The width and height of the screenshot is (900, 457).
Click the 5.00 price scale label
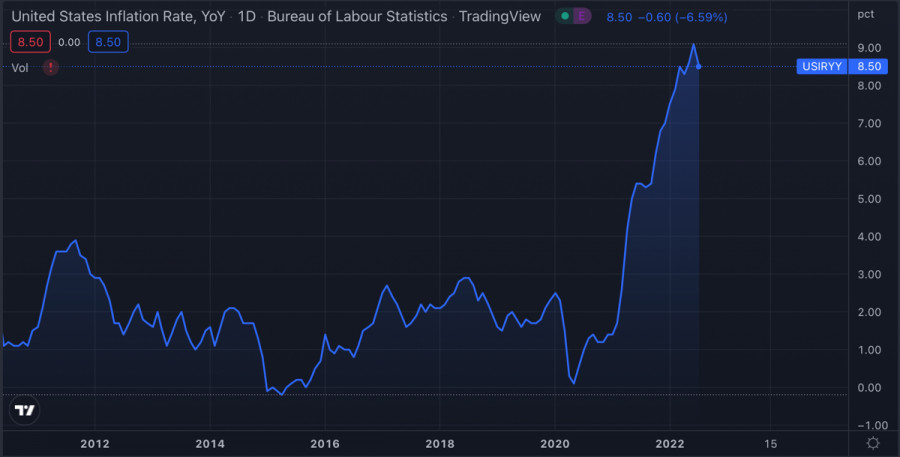[x=869, y=199]
